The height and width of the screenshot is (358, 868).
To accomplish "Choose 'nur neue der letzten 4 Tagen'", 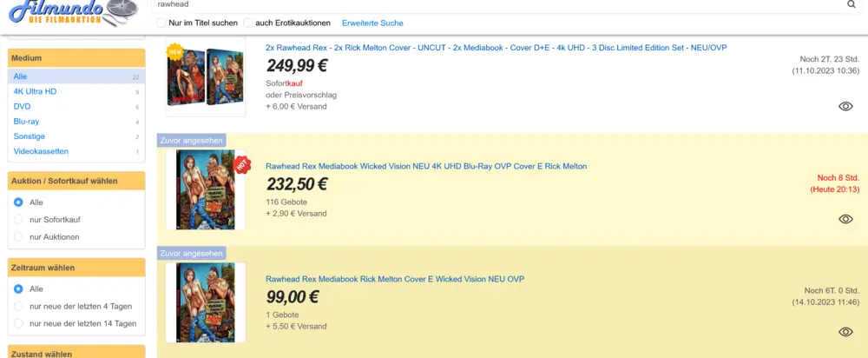I will (x=19, y=306).
